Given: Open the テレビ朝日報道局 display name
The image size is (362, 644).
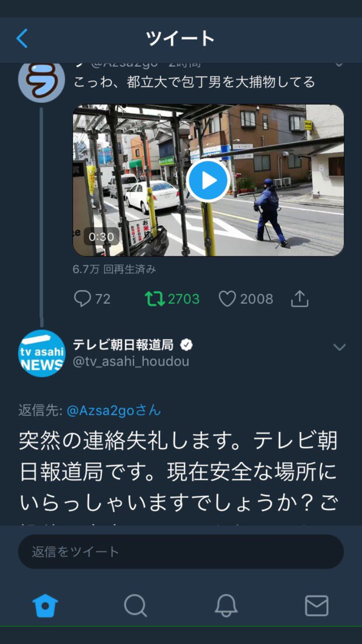Looking at the screenshot, I should click(123, 345).
